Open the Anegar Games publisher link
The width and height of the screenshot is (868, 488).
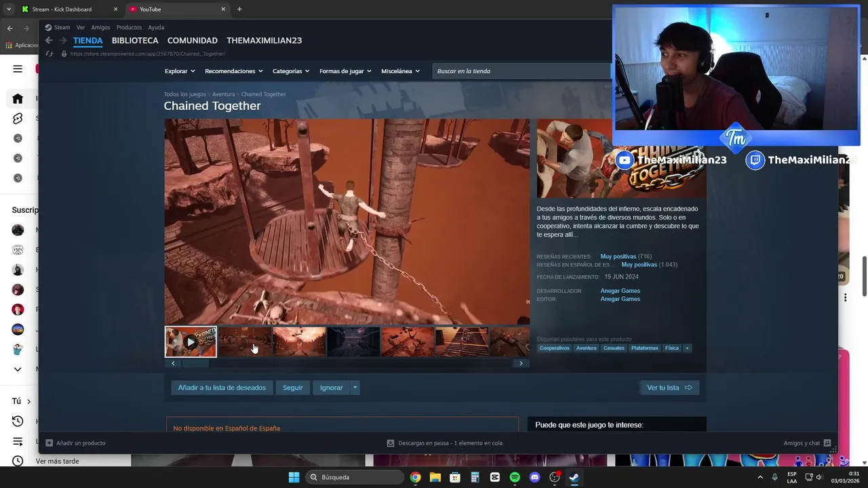[x=620, y=299]
